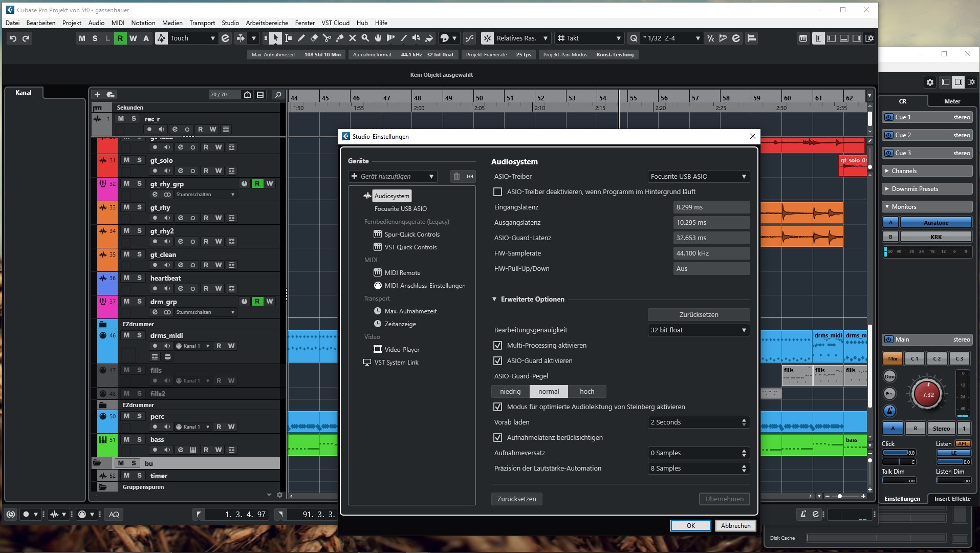Open Bearbeitungsgenauigkeit 32 bit float dropdown
Viewport: 980px width, 553px height.
(699, 330)
